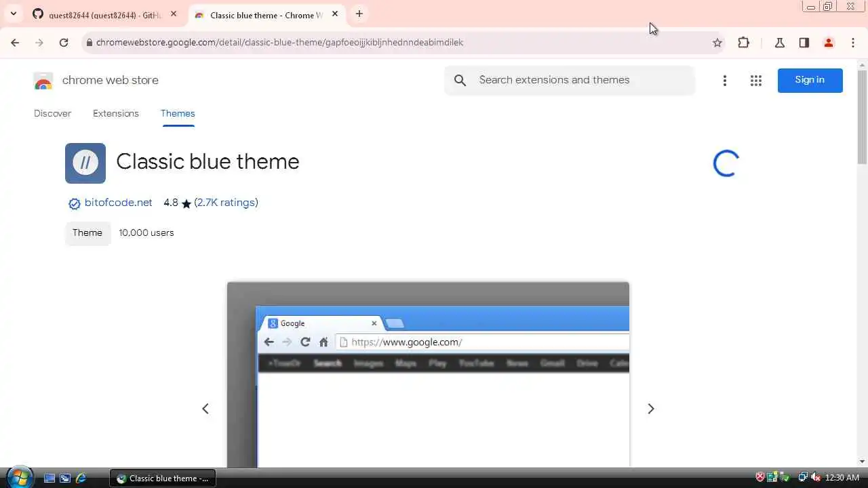Screen dimensions: 868x488
Task: Bookmark this page with the star
Action: pyautogui.click(x=717, y=43)
